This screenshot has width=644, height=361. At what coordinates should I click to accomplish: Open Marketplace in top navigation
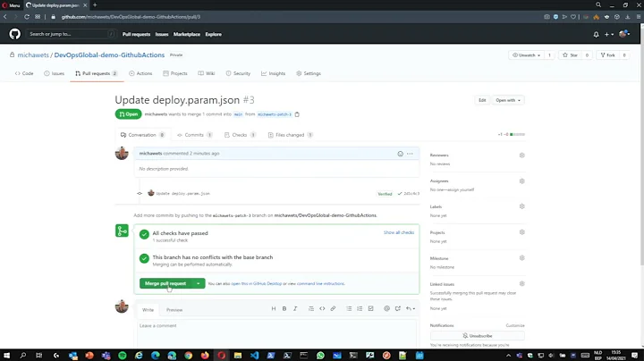point(187,35)
